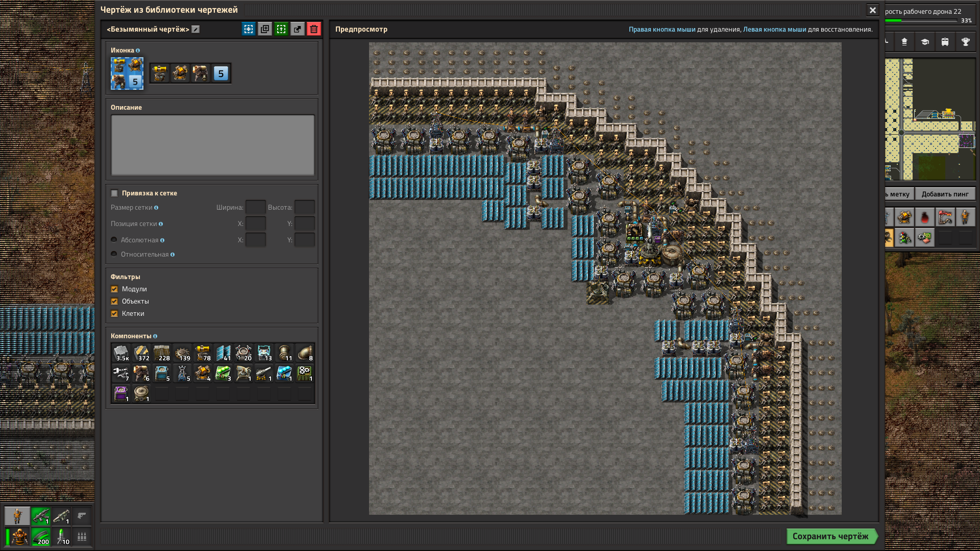This screenshot has height=551, width=980.
Task: Open the trophy achievements button
Action: [x=965, y=42]
